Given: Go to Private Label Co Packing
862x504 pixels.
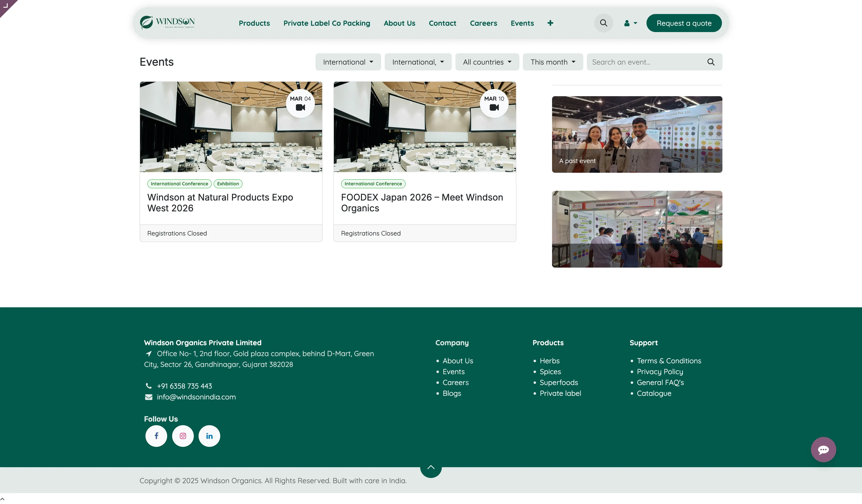Looking at the screenshot, I should [x=326, y=23].
